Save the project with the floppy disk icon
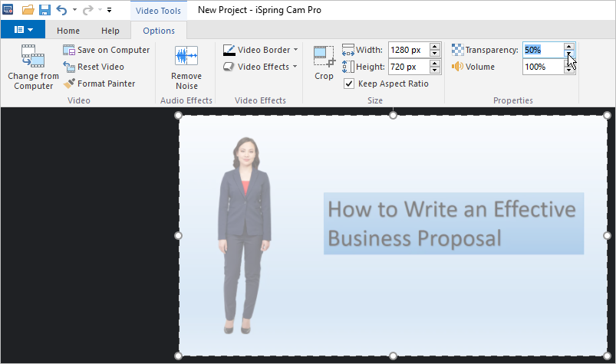 44,9
